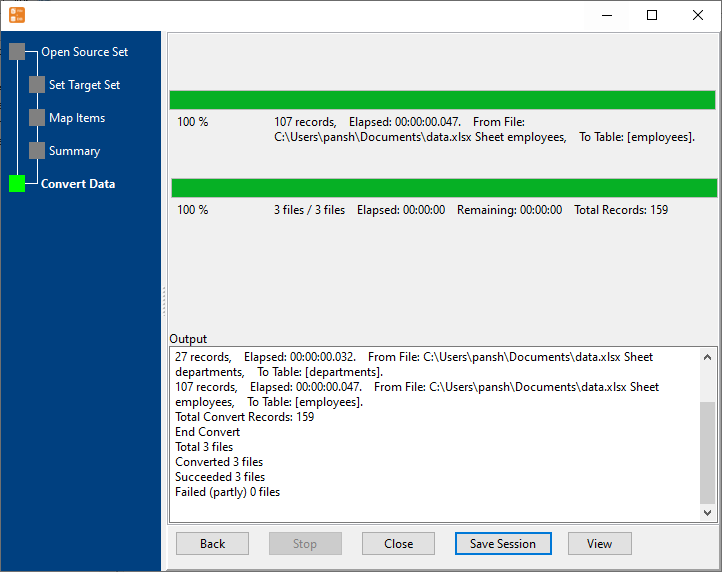
Task: Click the Output log scrollbar thumb
Action: pos(708,450)
